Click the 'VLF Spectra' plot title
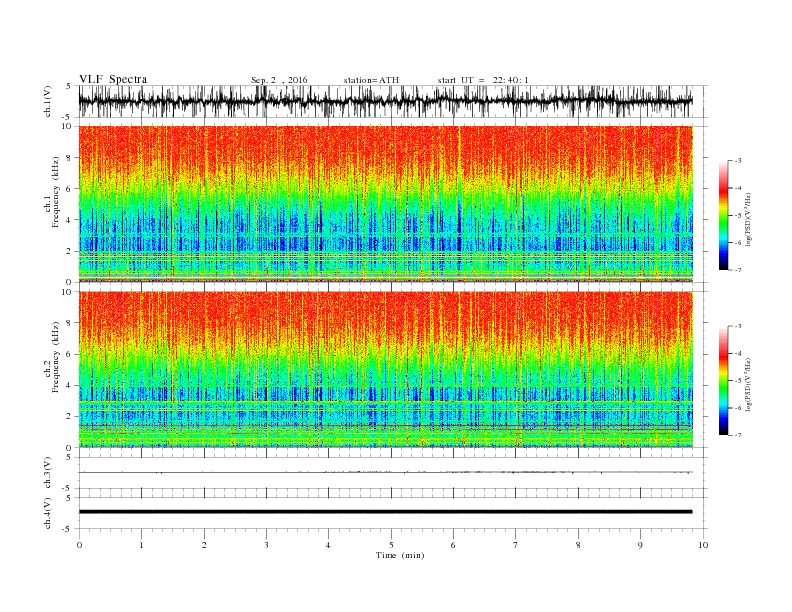This screenshot has height=612, width=792. coord(113,79)
